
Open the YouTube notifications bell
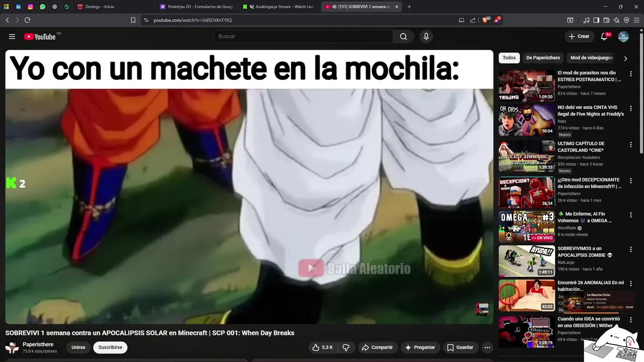coord(604,36)
